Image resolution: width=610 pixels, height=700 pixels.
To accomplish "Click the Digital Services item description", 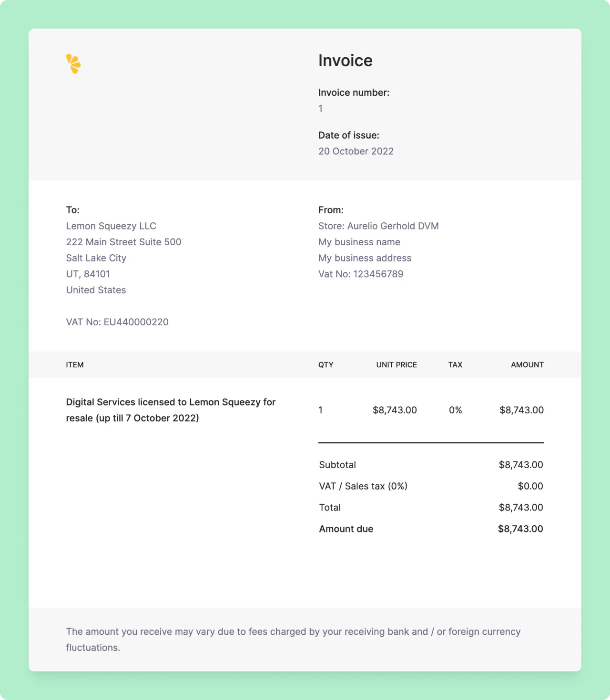I will point(171,410).
